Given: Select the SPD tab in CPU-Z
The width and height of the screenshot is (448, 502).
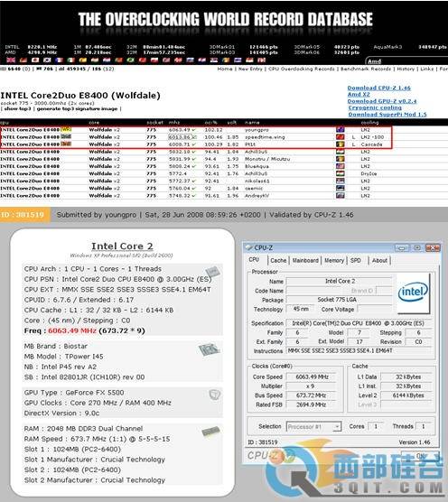Looking at the screenshot, I should pyautogui.click(x=356, y=260).
